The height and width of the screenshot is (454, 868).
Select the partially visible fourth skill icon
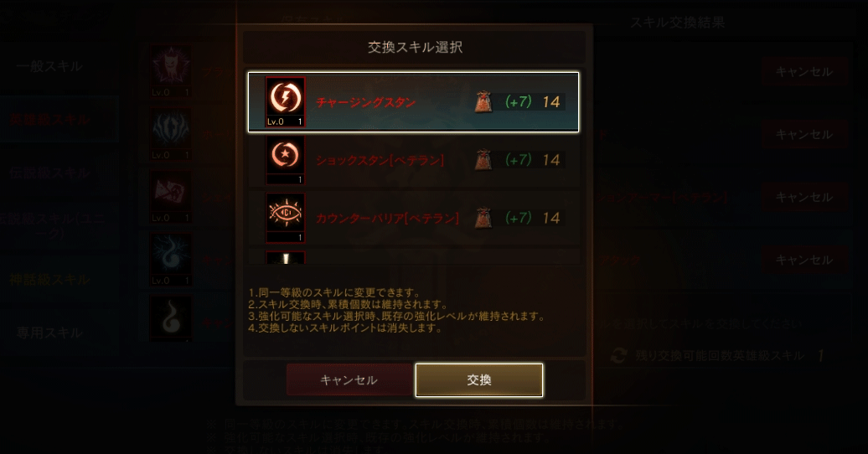(285, 257)
